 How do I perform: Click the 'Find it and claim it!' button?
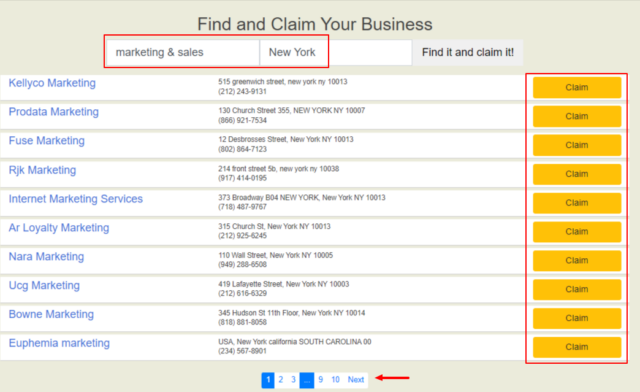(x=468, y=52)
